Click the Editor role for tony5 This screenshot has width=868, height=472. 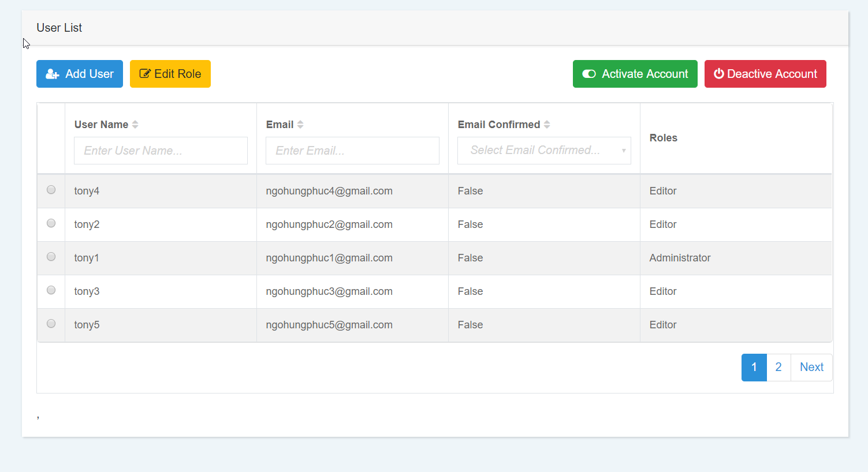(663, 325)
